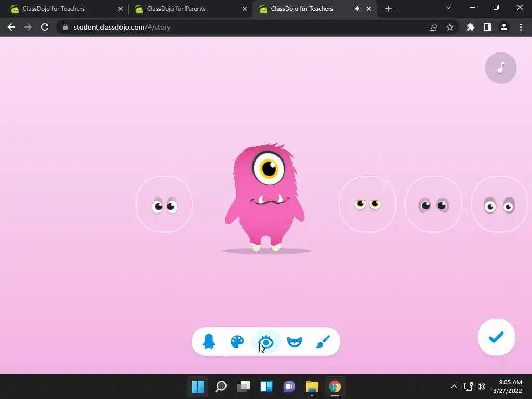Viewport: 532px width, 399px height.
Task: Open network settings in the system tray
Action: click(x=469, y=387)
